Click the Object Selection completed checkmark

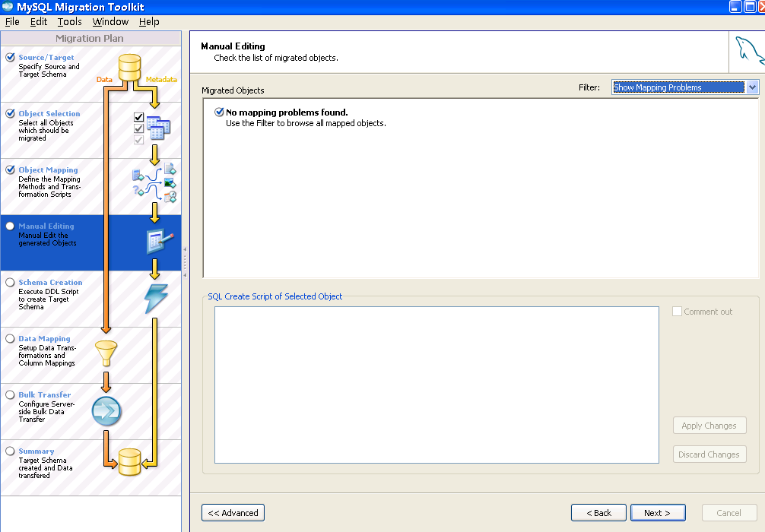[10, 113]
